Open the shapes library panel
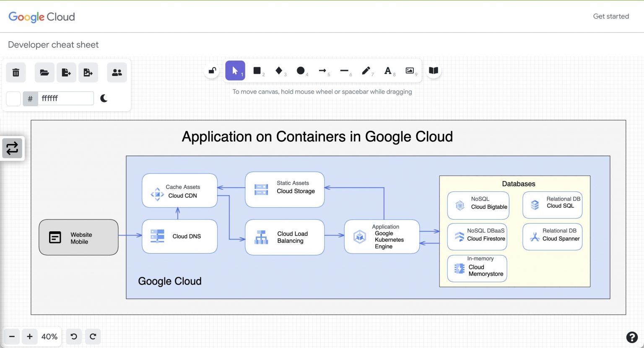 tap(433, 71)
